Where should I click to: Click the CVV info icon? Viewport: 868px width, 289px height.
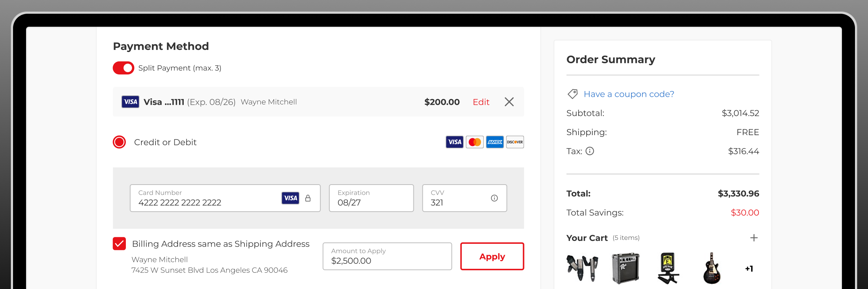click(494, 198)
